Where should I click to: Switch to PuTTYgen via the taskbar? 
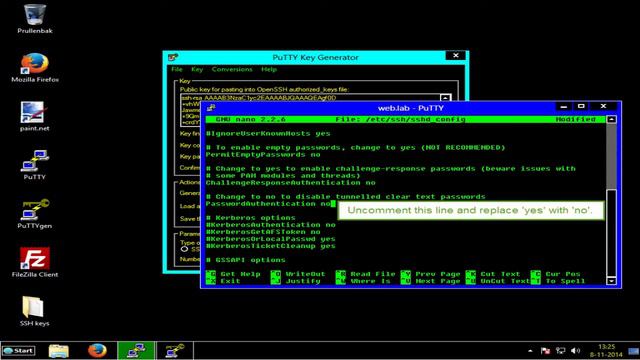pos(175,351)
